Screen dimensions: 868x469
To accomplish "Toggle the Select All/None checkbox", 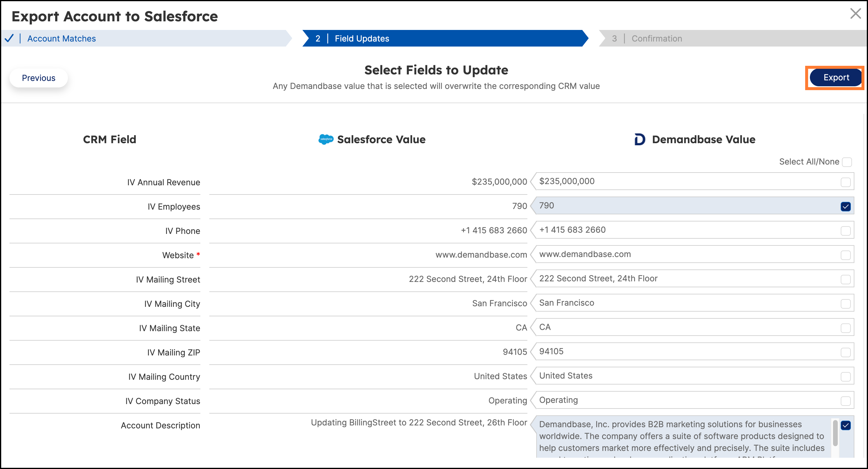I will point(847,162).
